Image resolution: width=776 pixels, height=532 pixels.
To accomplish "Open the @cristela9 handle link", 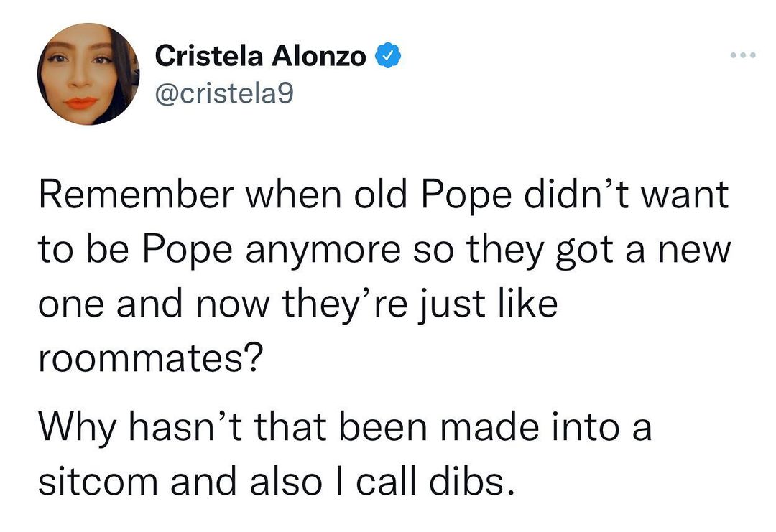I will pos(224,93).
